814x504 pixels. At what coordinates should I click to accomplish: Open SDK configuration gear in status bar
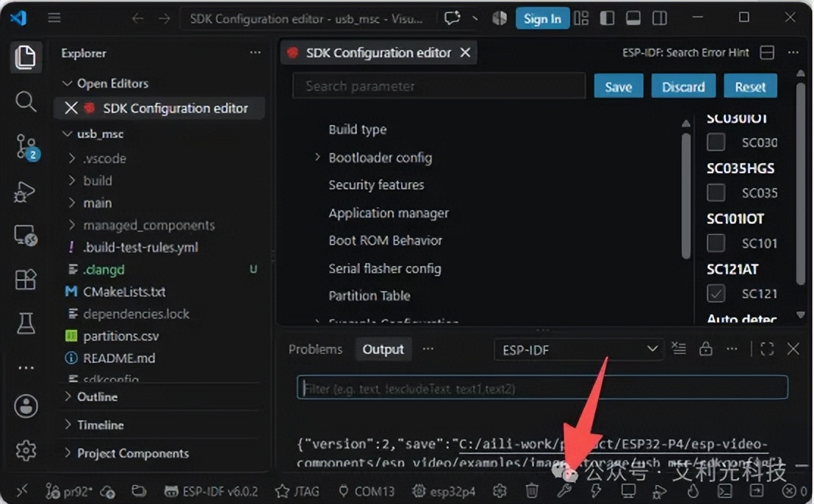(500, 491)
